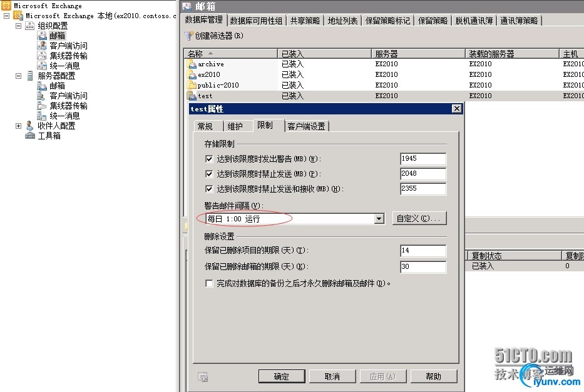The height and width of the screenshot is (392, 584).
Task: Open 统一消息 under server configuration
Action: pos(64,115)
